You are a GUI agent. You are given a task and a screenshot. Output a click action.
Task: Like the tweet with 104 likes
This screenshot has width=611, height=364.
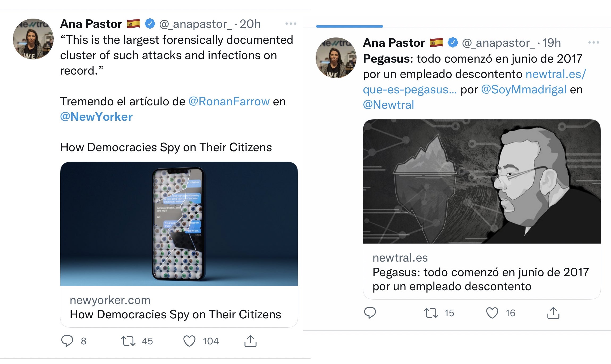(189, 341)
